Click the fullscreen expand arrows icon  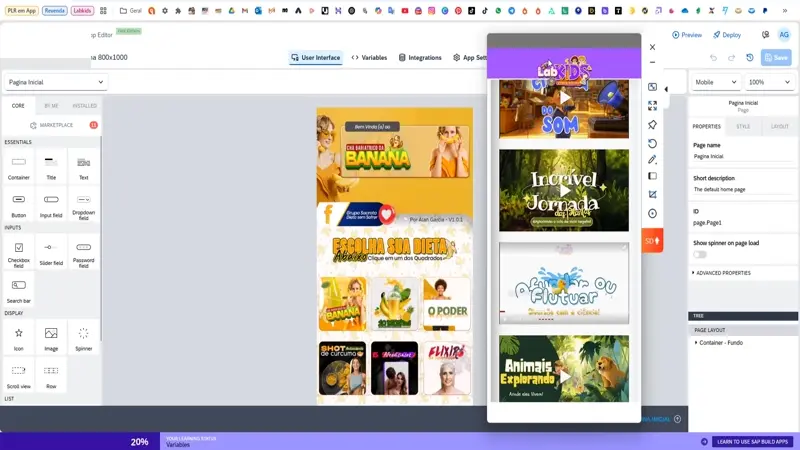tap(653, 106)
